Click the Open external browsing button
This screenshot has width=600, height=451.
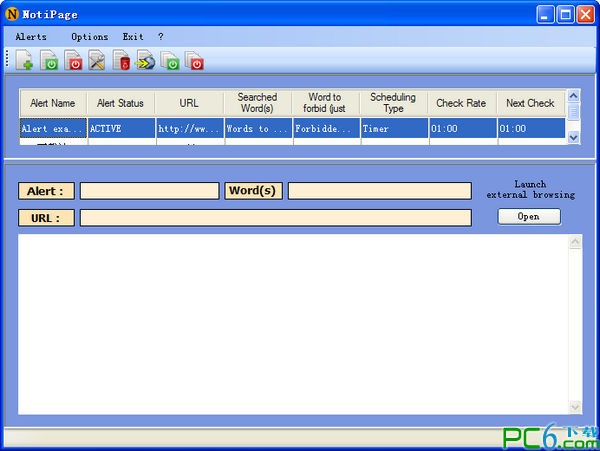tap(529, 217)
